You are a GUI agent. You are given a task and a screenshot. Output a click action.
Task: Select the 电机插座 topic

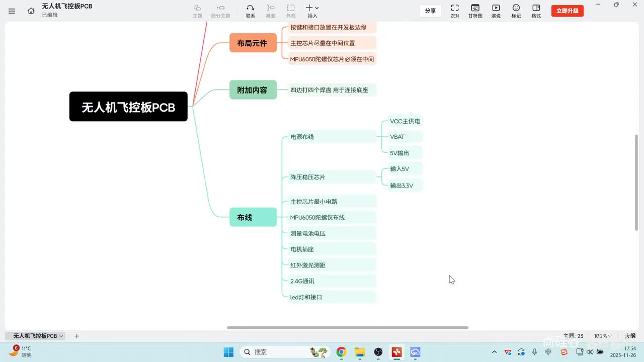click(x=331, y=249)
